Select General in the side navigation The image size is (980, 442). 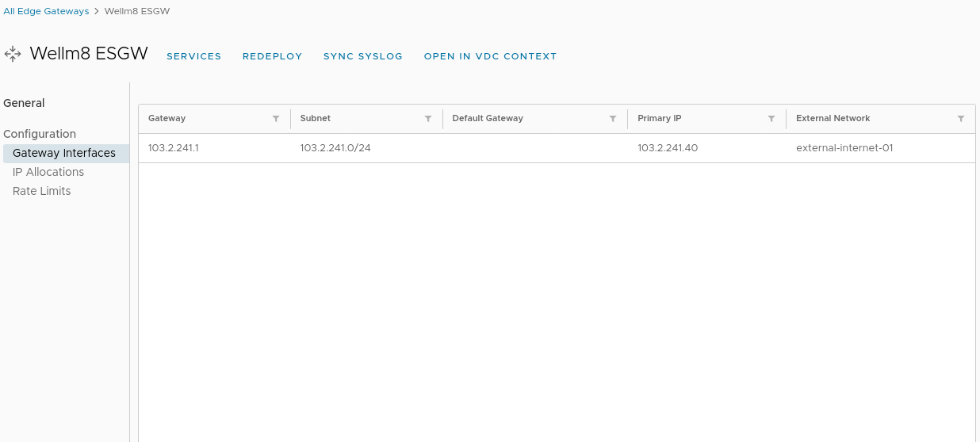tap(24, 103)
